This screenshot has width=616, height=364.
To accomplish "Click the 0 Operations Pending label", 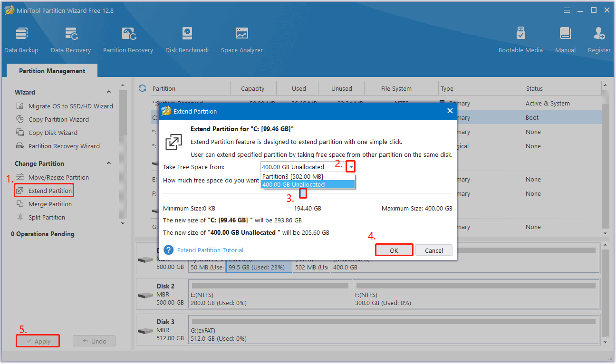I will [x=43, y=234].
